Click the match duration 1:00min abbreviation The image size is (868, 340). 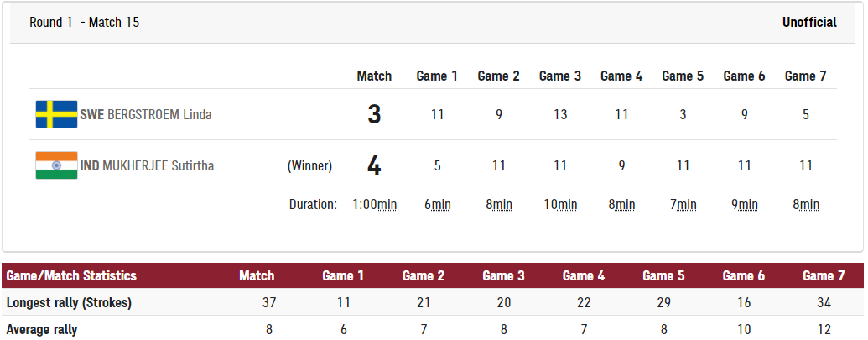click(375, 204)
